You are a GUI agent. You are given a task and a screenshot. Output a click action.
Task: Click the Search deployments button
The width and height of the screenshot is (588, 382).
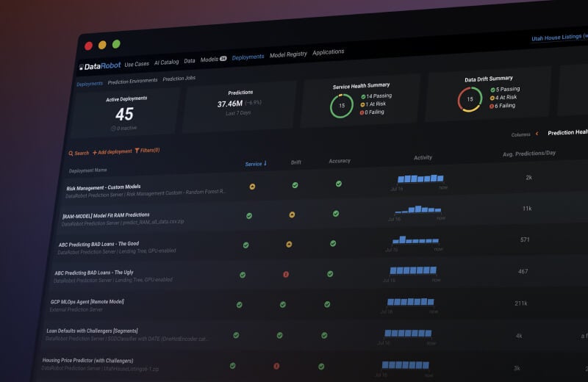79,153
